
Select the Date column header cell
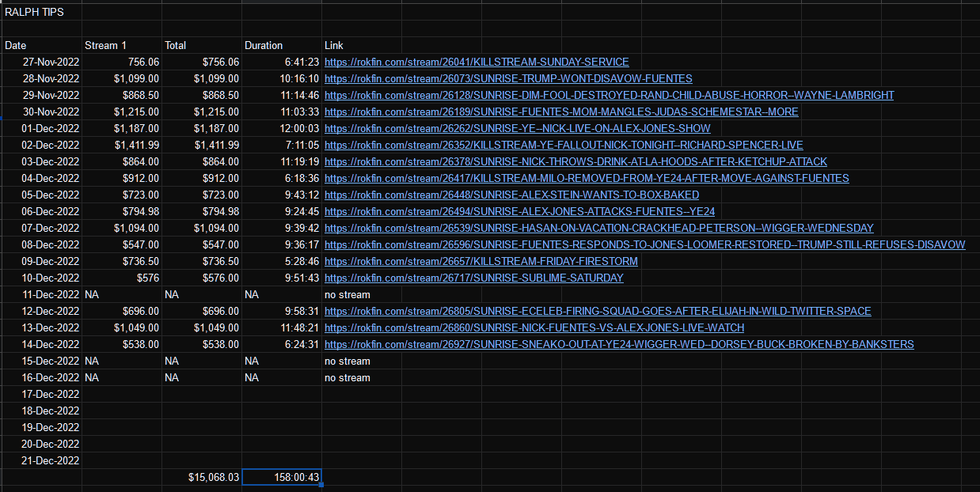pos(41,45)
